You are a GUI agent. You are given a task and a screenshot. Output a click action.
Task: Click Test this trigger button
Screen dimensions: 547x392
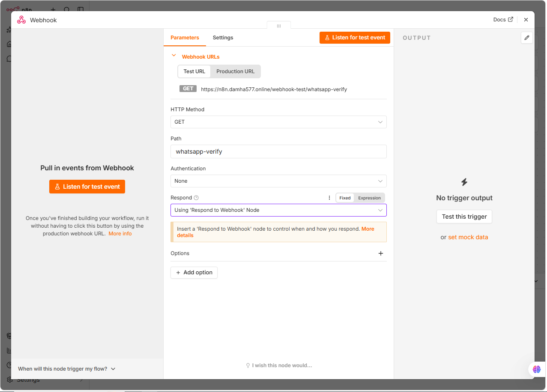tap(464, 217)
